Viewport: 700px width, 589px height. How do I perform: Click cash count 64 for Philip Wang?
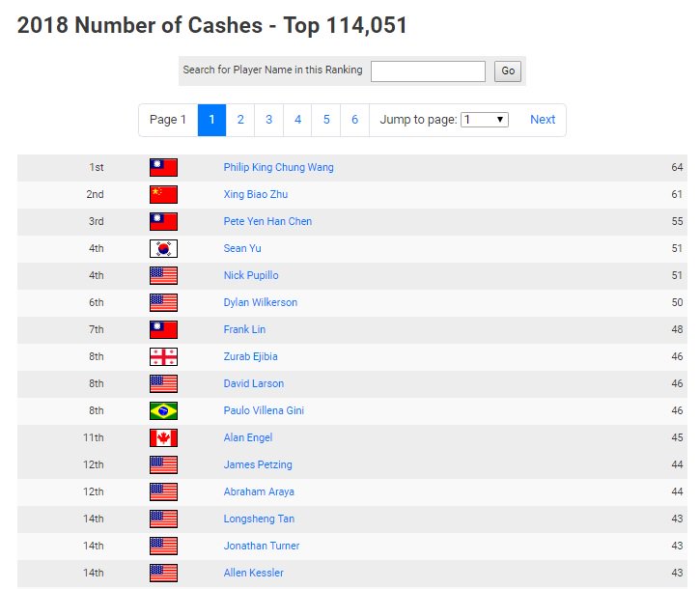coord(677,167)
